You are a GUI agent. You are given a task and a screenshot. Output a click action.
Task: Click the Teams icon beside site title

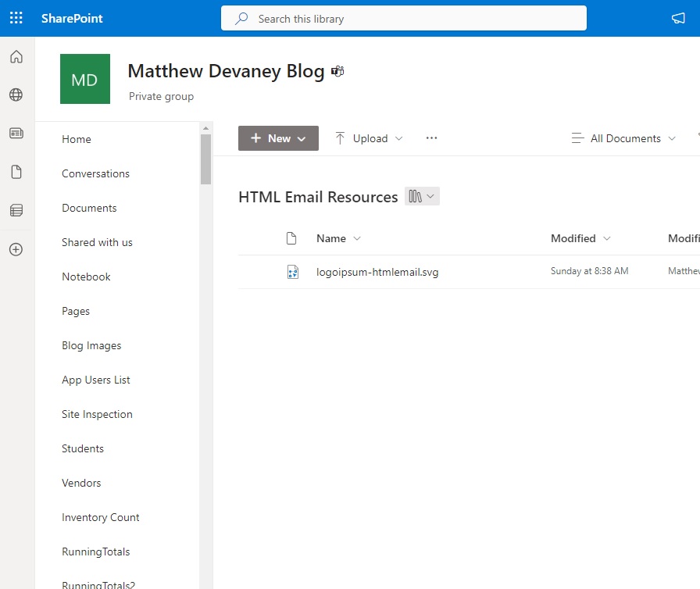tap(337, 71)
